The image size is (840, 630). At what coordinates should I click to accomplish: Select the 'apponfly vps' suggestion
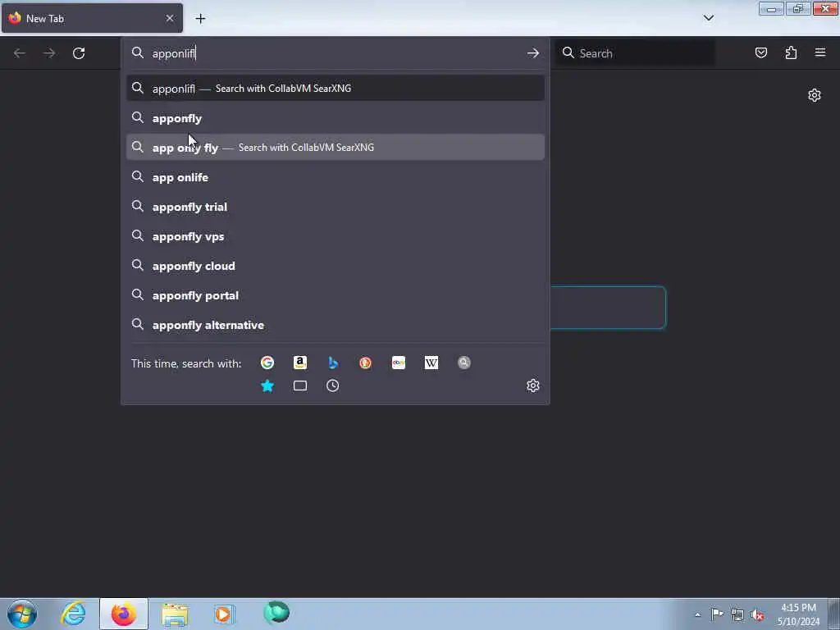(336, 236)
